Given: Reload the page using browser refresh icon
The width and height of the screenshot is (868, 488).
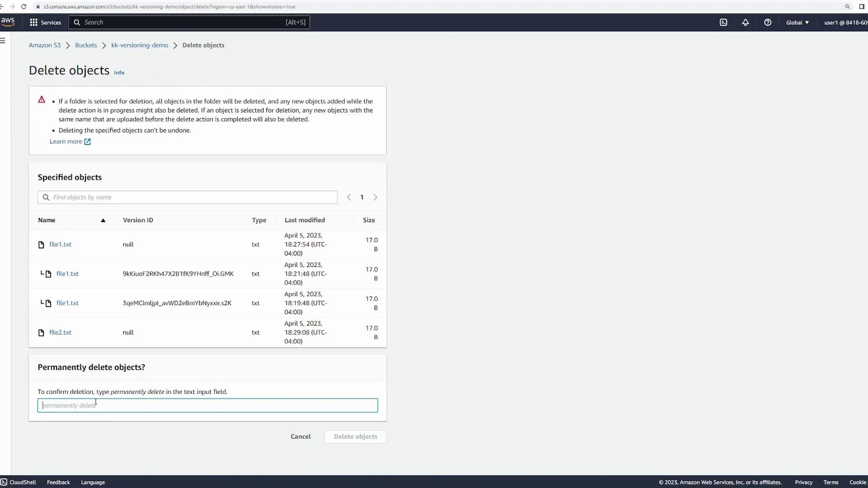Looking at the screenshot, I should (24, 7).
